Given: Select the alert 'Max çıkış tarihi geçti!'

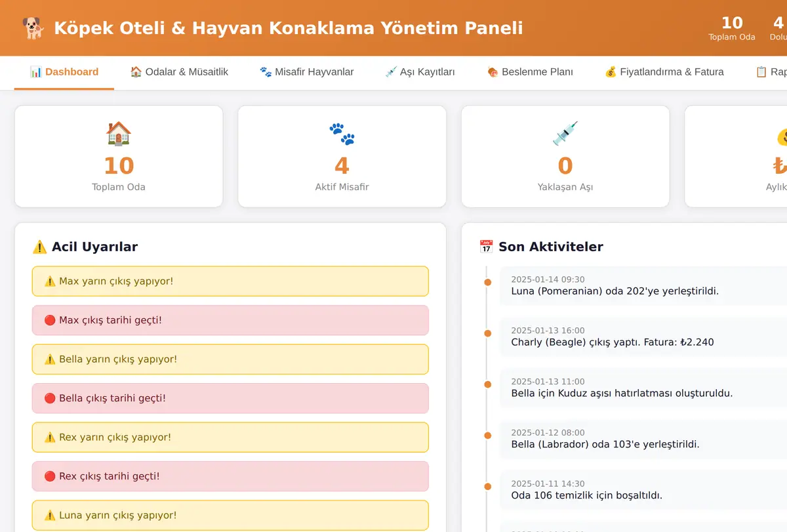Looking at the screenshot, I should (230, 320).
